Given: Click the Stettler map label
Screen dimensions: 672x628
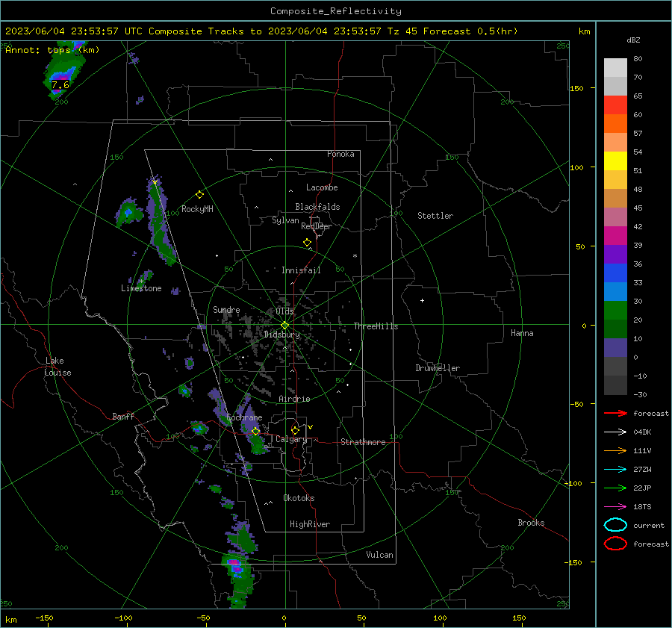Looking at the screenshot, I should (x=435, y=216).
